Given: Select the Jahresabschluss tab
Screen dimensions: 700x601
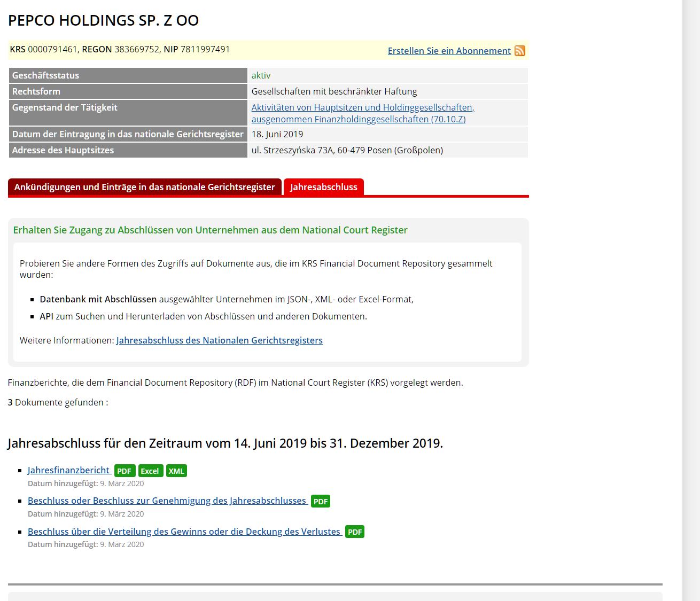Looking at the screenshot, I should point(324,187).
